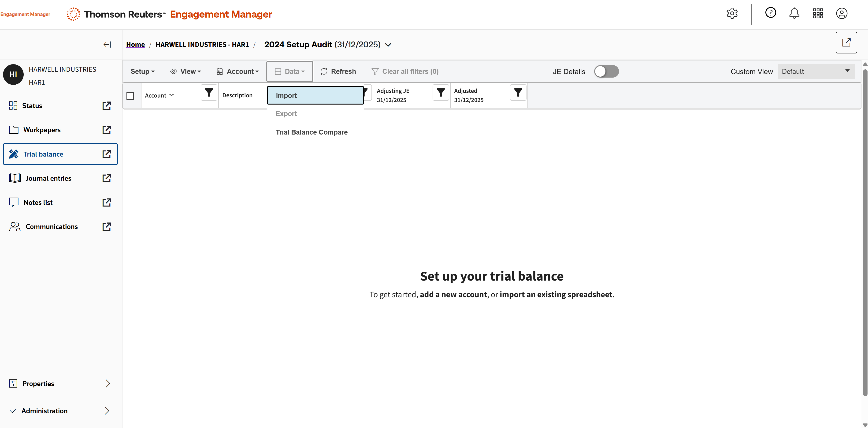
Task: Choose Trial Balance Compare menu item
Action: click(x=311, y=132)
